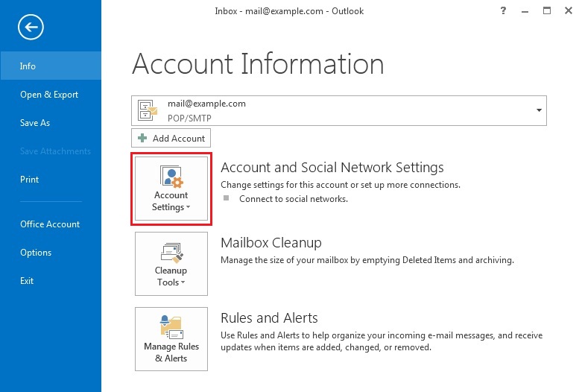579x392 pixels.
Task: Close the Outlook window
Action: (569, 10)
